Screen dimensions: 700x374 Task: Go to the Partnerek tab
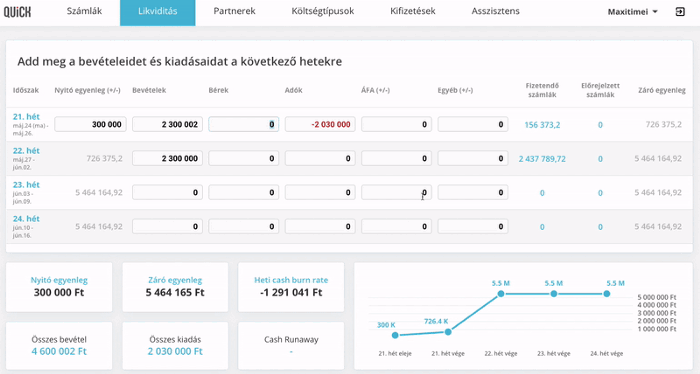click(x=234, y=12)
